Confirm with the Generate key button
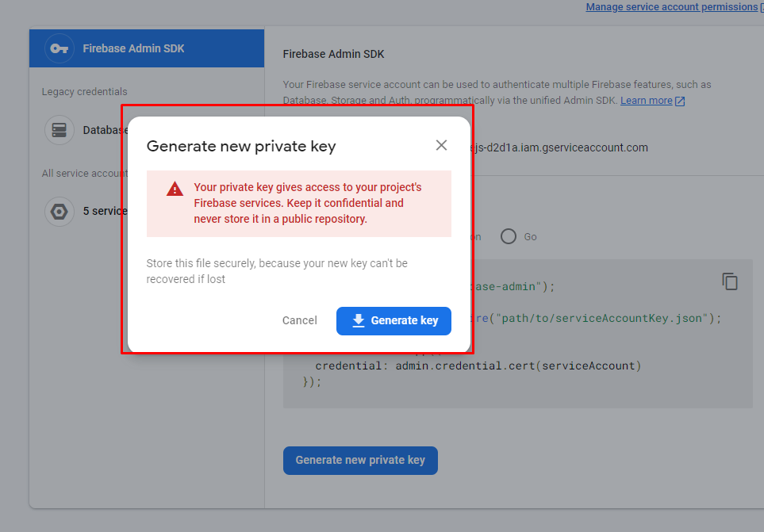Image resolution: width=764 pixels, height=532 pixels. tap(394, 320)
